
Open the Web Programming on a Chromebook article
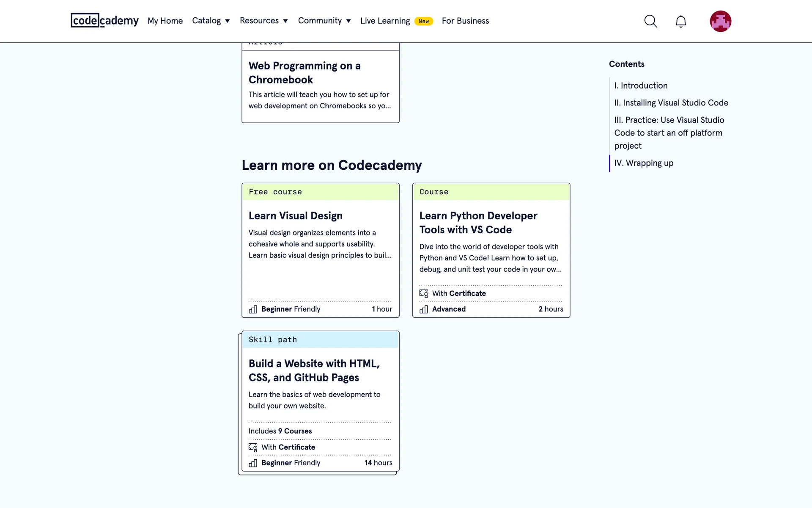(x=304, y=72)
